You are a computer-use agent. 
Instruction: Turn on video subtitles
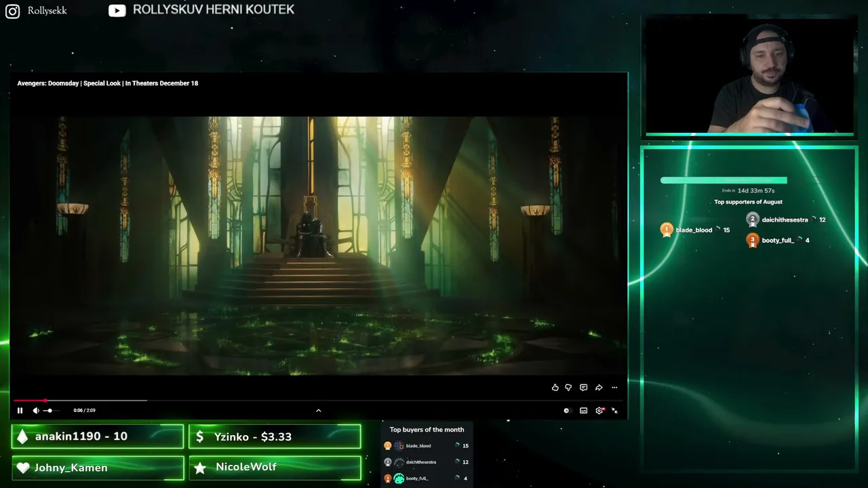(x=583, y=410)
